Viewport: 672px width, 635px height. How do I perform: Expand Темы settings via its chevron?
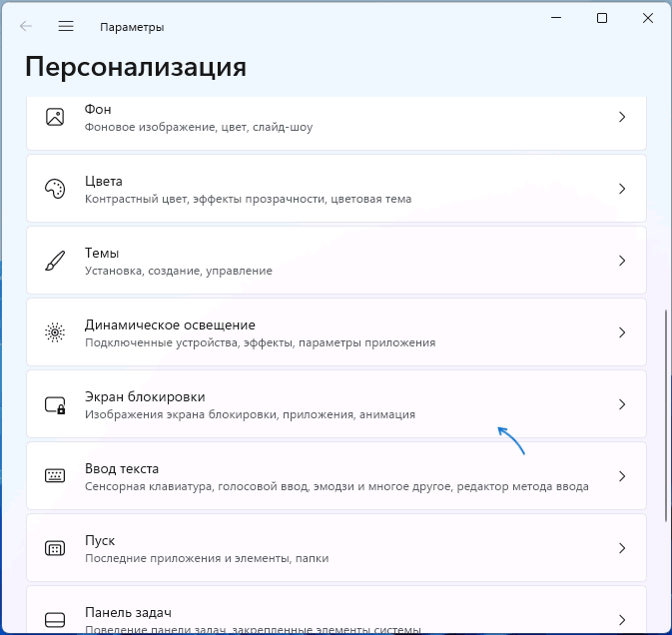(x=622, y=261)
